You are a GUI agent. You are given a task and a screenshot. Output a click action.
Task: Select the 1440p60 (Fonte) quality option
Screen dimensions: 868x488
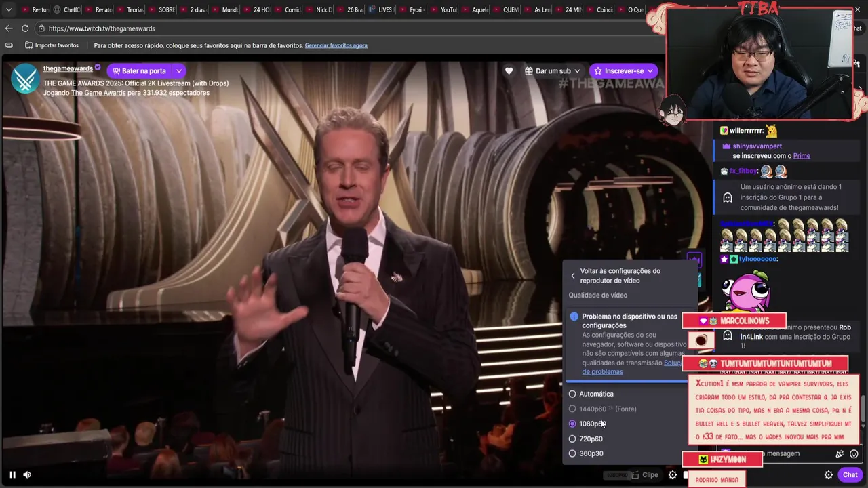pyautogui.click(x=603, y=409)
